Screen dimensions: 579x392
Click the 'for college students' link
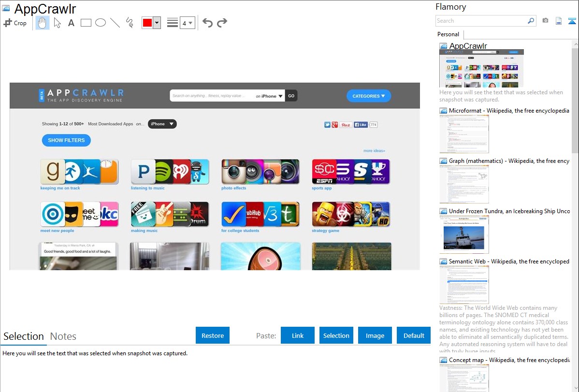click(240, 231)
